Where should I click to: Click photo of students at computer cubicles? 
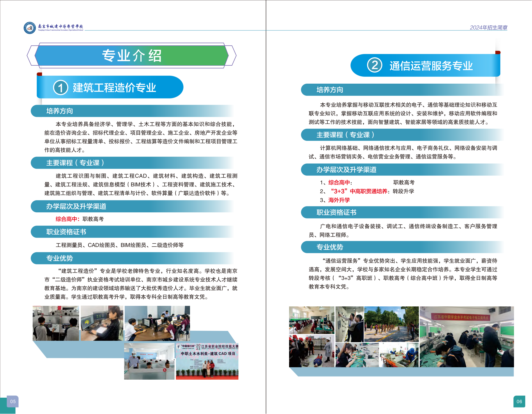(x=56, y=323)
